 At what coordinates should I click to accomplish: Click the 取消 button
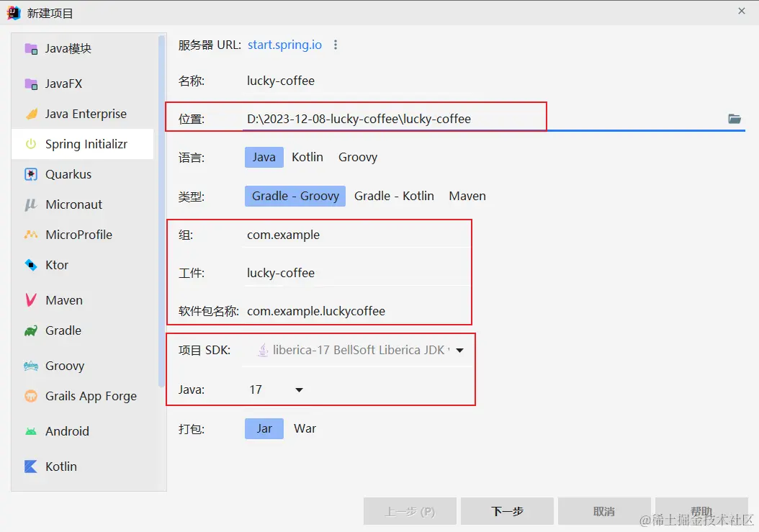pos(604,511)
